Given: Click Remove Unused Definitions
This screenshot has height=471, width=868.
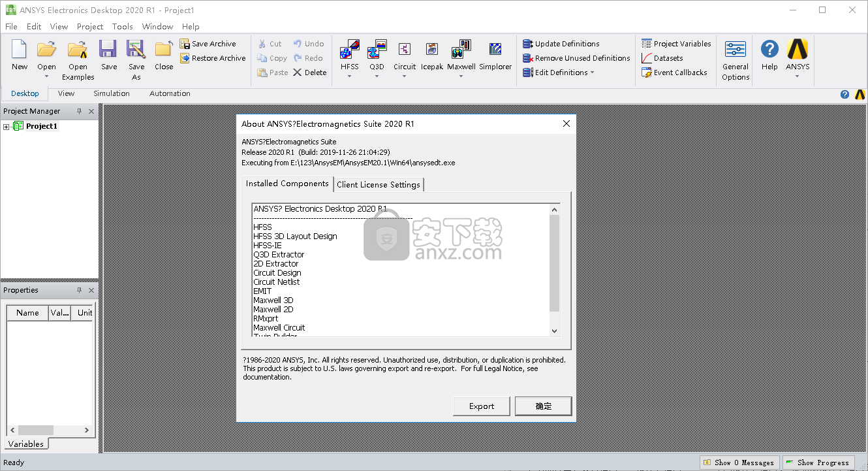Looking at the screenshot, I should click(576, 58).
